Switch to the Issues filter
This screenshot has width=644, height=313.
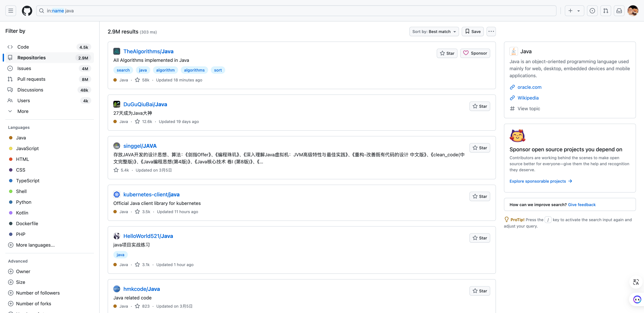click(x=24, y=68)
